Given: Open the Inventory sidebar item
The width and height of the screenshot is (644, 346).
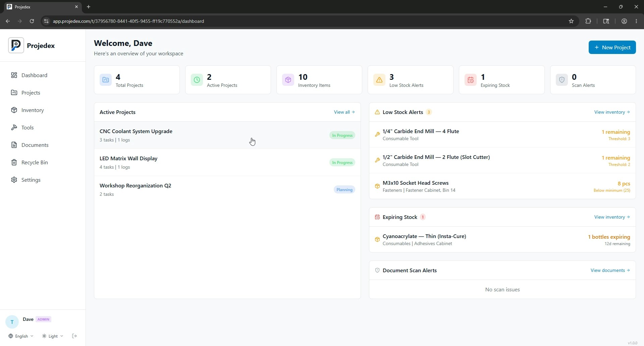Looking at the screenshot, I should click(43, 110).
